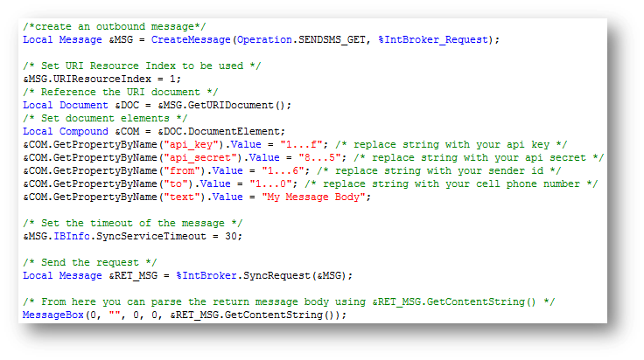This screenshot has height=360, width=644.
Task: Click the "Set the timeout of the message" comment
Action: (129, 222)
